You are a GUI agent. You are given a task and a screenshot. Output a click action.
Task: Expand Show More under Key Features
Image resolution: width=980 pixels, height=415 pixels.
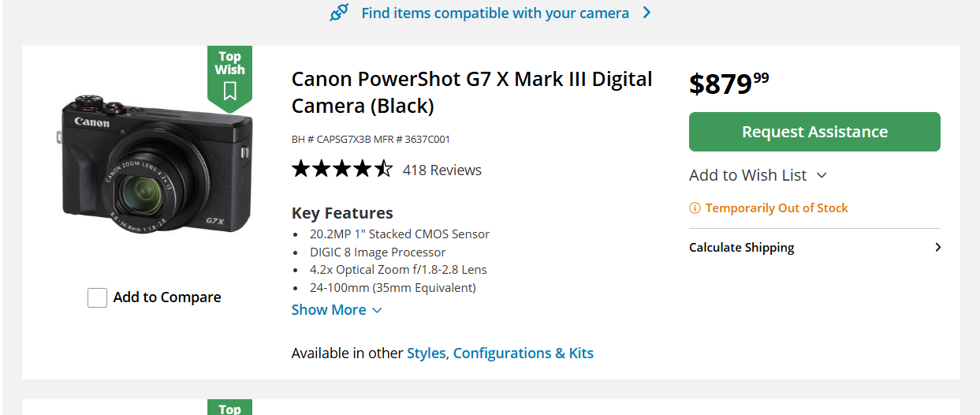click(x=337, y=310)
